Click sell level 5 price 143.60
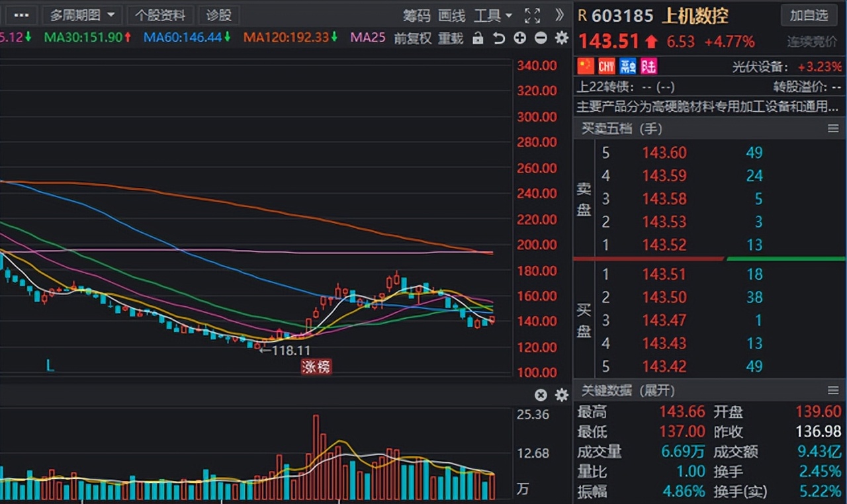 pos(664,153)
